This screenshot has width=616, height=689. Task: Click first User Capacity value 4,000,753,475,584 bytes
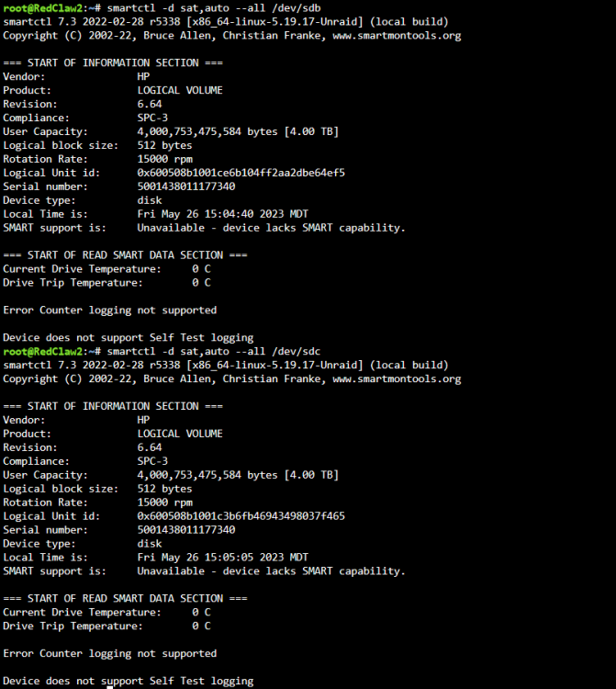tap(207, 131)
